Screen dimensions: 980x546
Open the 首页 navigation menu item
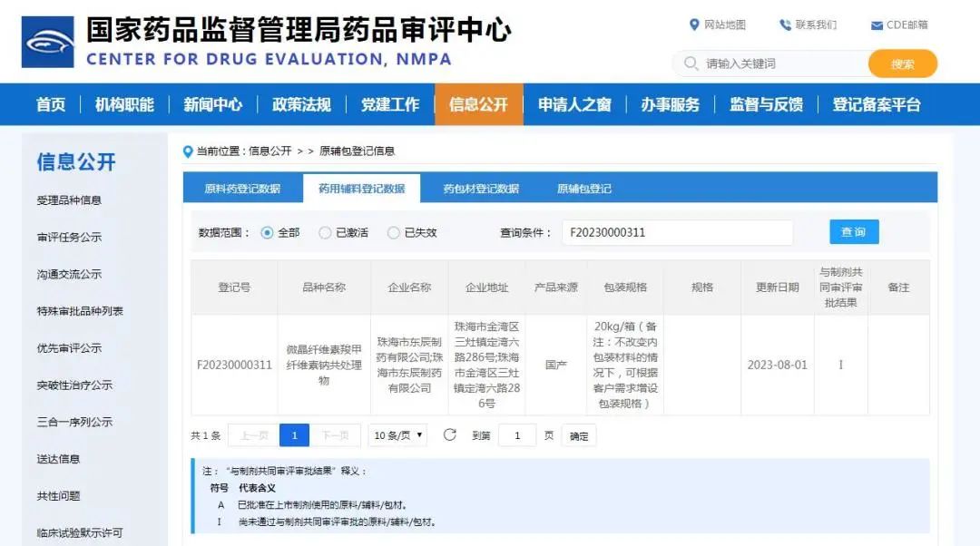pos(51,104)
